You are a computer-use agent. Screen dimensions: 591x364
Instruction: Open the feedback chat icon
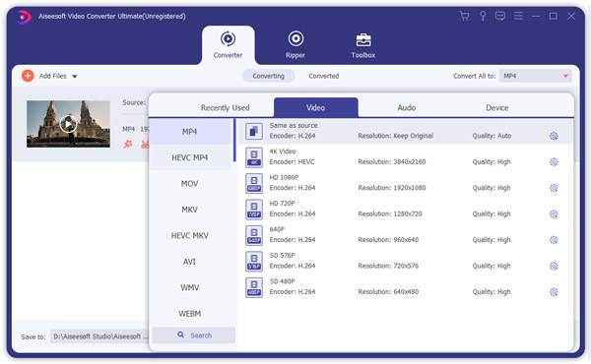point(500,16)
